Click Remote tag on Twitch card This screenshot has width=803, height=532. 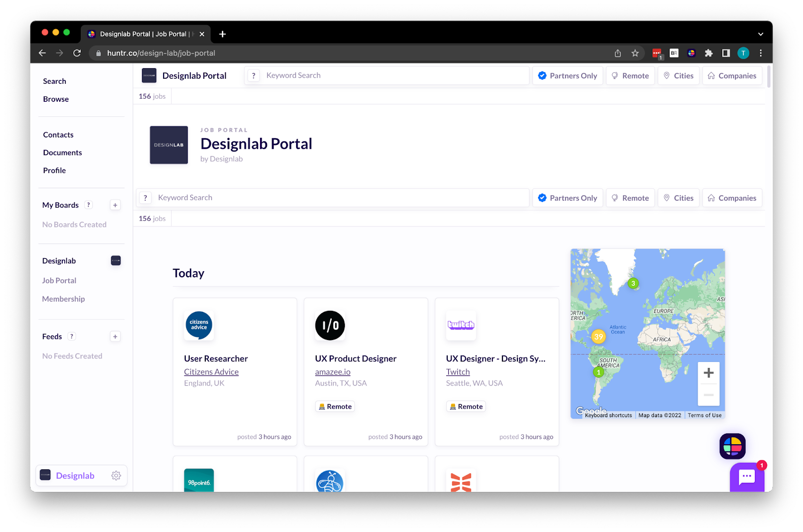466,407
